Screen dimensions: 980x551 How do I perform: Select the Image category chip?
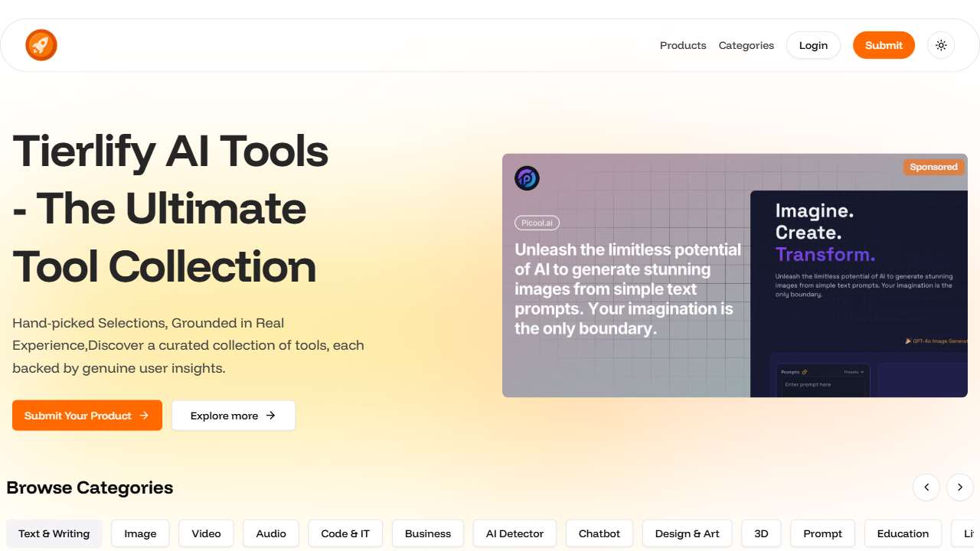point(140,533)
